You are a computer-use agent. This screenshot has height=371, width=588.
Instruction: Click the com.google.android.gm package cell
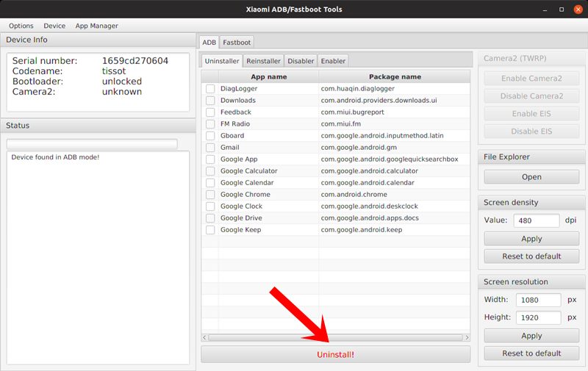(x=394, y=148)
